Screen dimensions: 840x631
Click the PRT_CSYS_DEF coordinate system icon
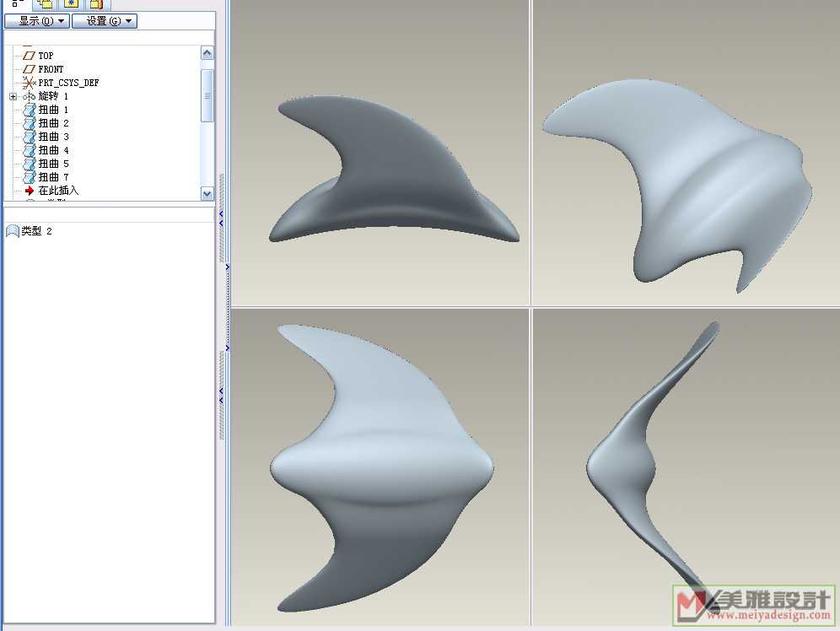pyautogui.click(x=30, y=83)
